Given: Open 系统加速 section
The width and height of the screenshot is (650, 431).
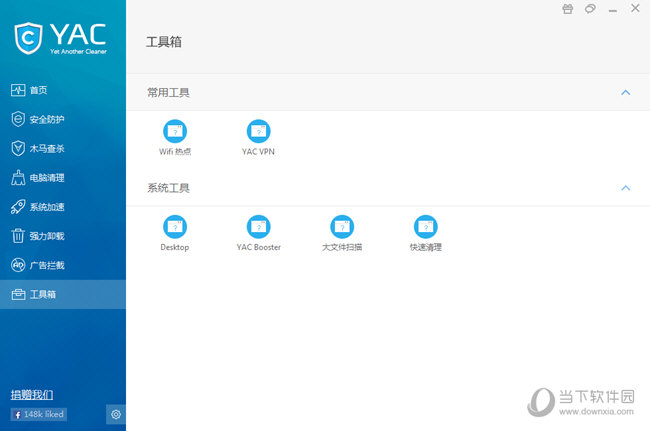Looking at the screenshot, I should click(63, 207).
